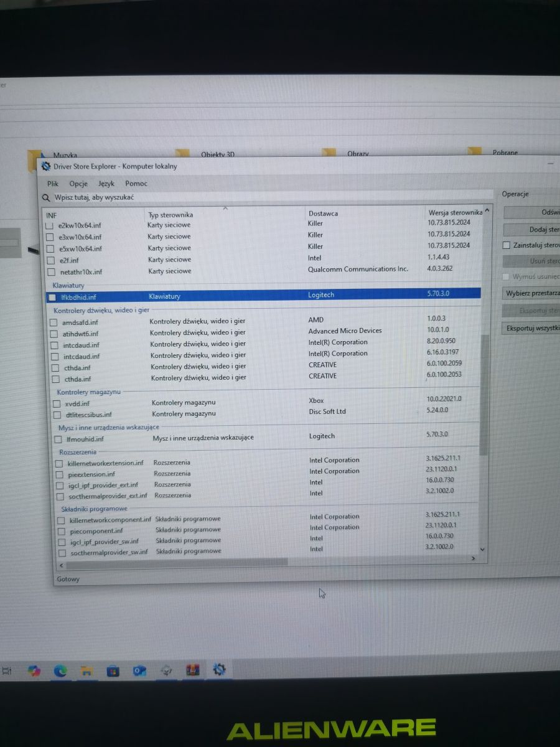Click the Driver Store Explorer gear taskbar icon
560x747 pixels.
(x=219, y=670)
